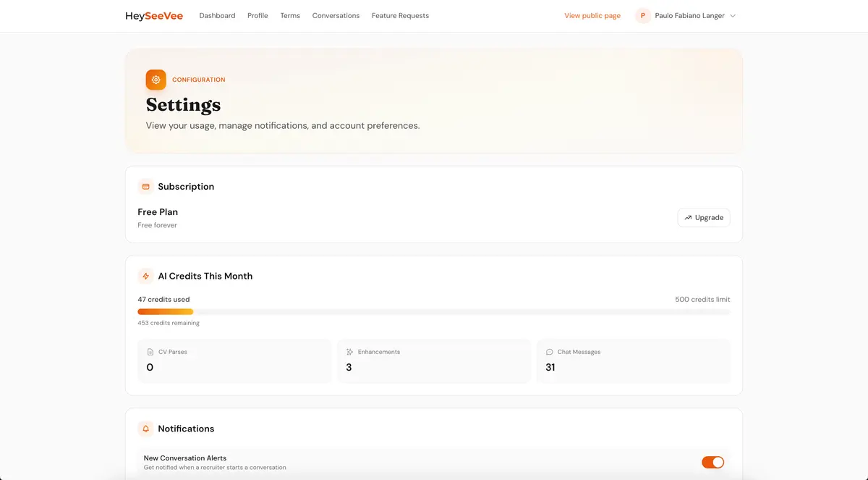Screen dimensions: 868x480
Task: Click the HeySeeVee logo
Action: pos(153,15)
